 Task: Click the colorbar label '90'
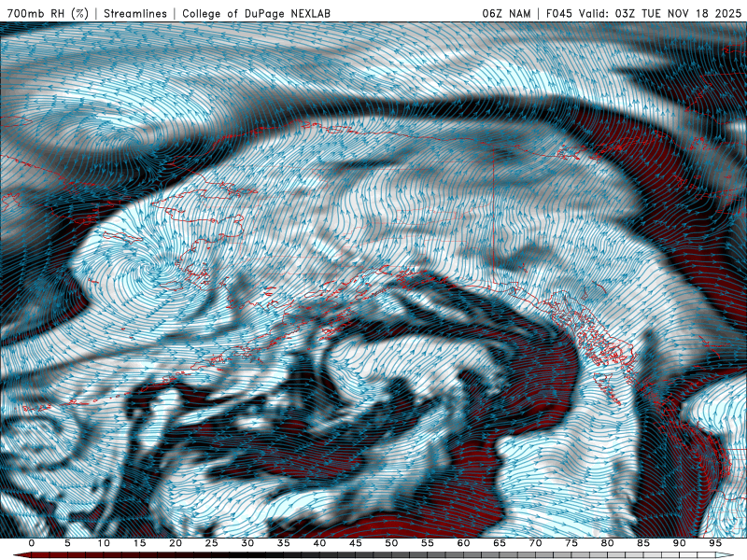tap(679, 543)
